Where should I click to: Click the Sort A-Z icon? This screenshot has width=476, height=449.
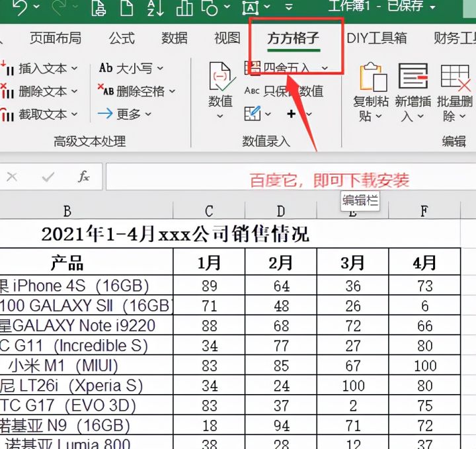click(x=155, y=7)
